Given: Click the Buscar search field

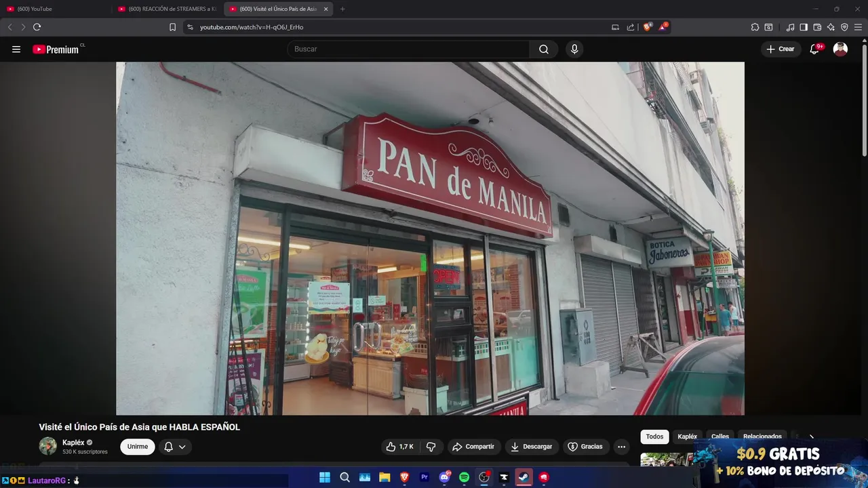Looking at the screenshot, I should pyautogui.click(x=408, y=49).
